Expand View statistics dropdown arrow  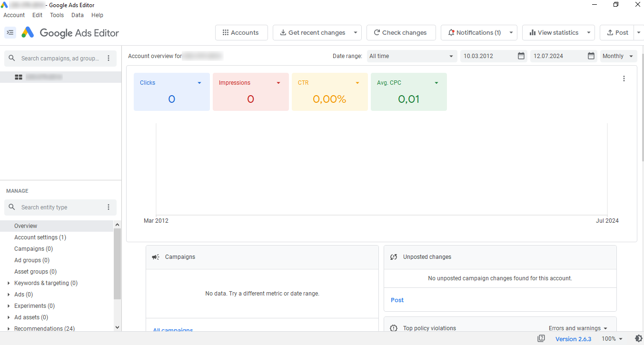click(589, 33)
